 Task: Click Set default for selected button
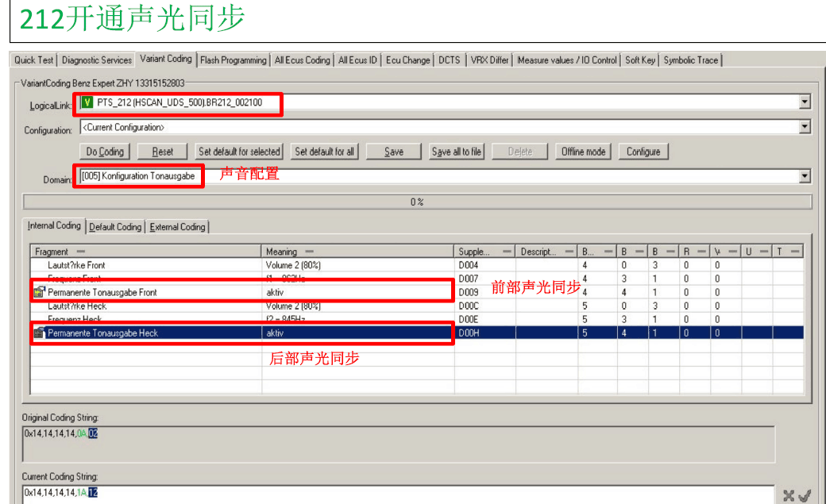[x=239, y=152]
